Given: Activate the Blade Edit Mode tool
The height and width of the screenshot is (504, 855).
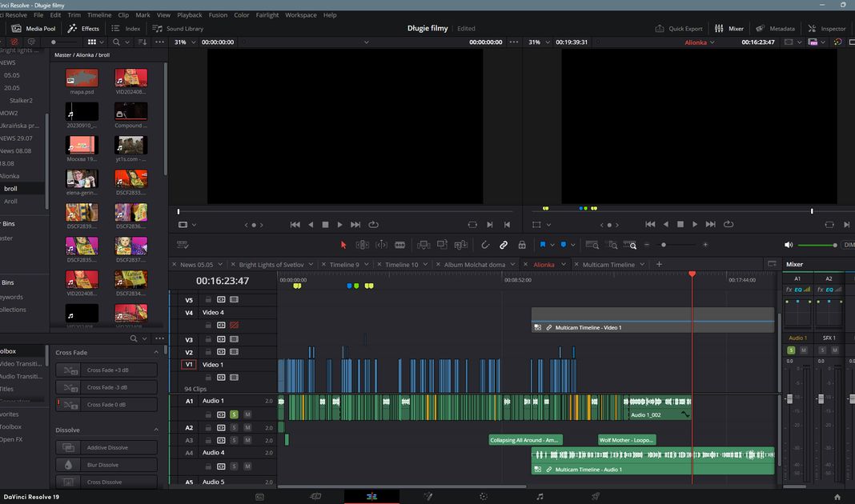Looking at the screenshot, I should click(399, 245).
